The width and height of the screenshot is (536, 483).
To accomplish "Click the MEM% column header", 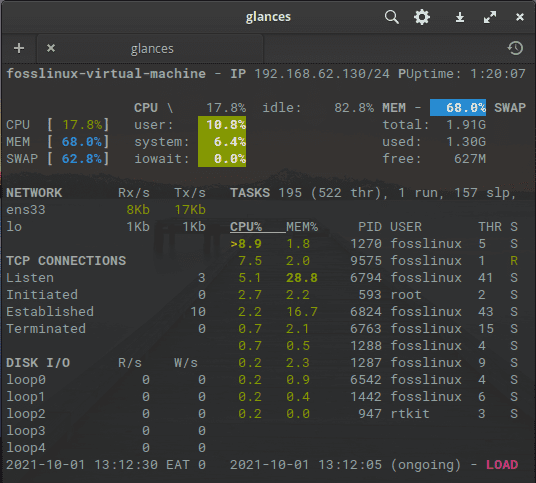I will point(302,227).
